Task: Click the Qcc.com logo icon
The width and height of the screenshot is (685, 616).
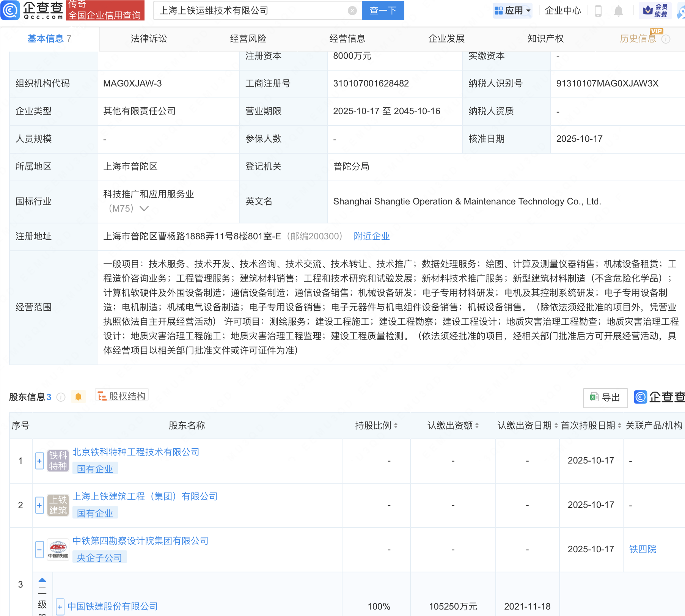Action: click(10, 10)
